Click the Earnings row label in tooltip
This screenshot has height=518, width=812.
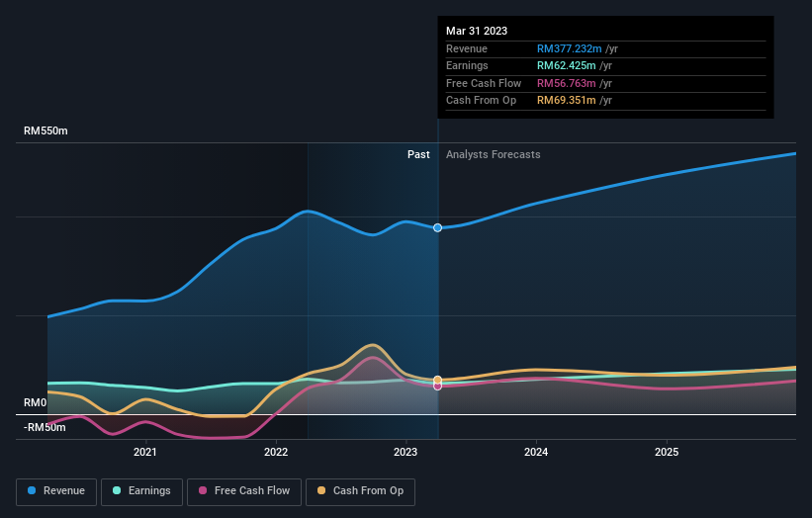[467, 65]
